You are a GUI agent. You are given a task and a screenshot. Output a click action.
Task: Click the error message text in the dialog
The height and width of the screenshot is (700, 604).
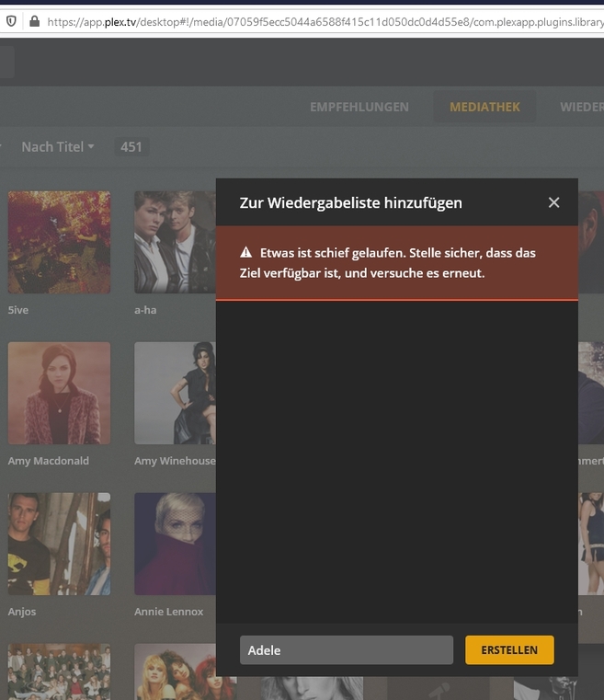(388, 263)
